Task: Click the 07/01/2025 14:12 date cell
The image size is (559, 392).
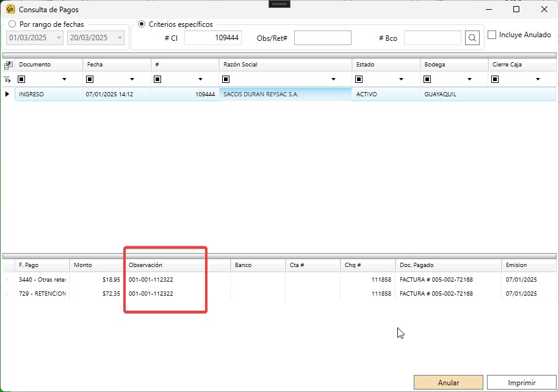Action: pyautogui.click(x=117, y=94)
